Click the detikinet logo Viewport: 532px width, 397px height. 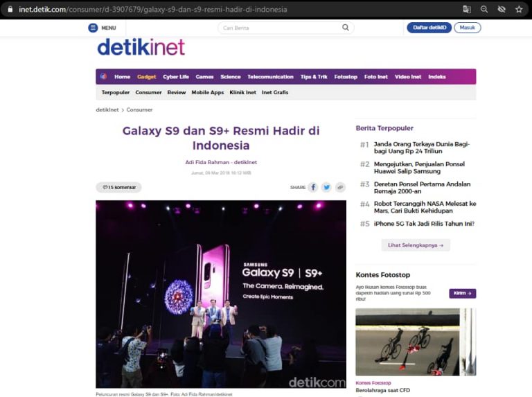click(141, 47)
